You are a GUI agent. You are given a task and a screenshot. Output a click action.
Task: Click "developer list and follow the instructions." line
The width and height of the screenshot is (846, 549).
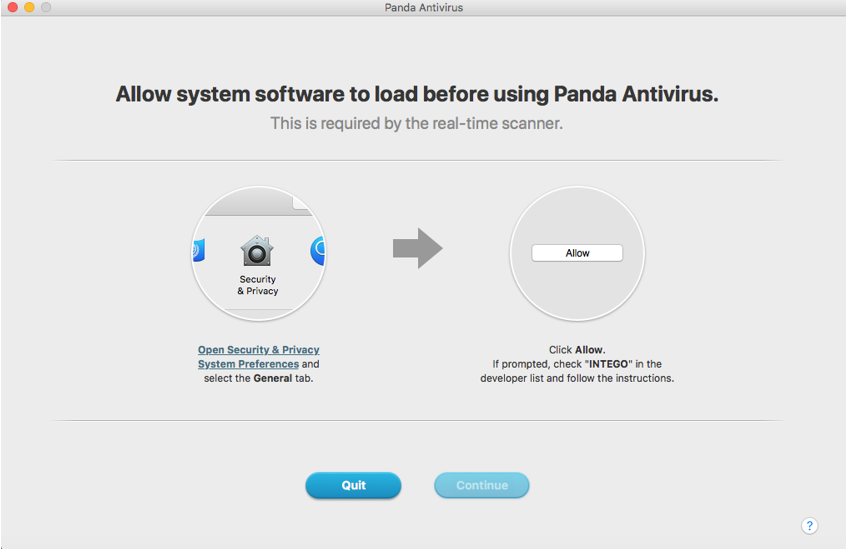577,378
